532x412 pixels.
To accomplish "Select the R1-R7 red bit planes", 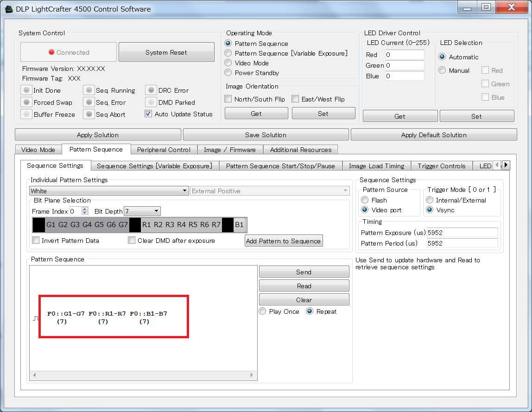I will pyautogui.click(x=181, y=224).
